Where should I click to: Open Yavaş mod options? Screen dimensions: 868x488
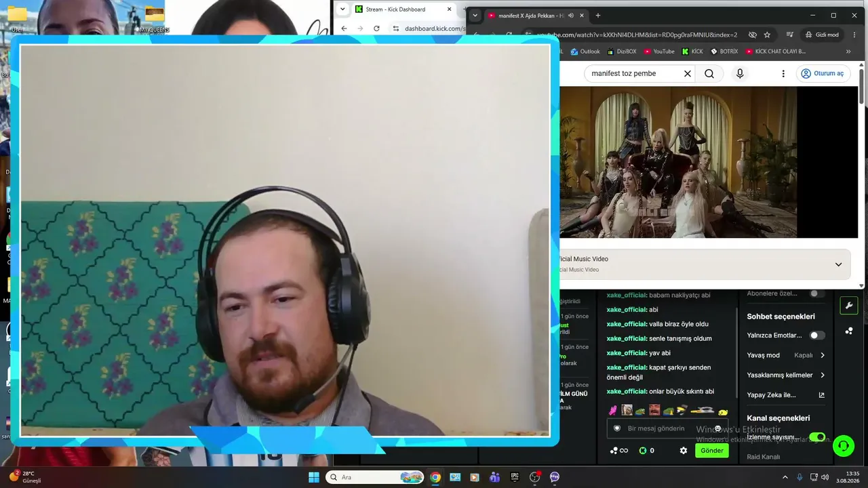click(786, 355)
